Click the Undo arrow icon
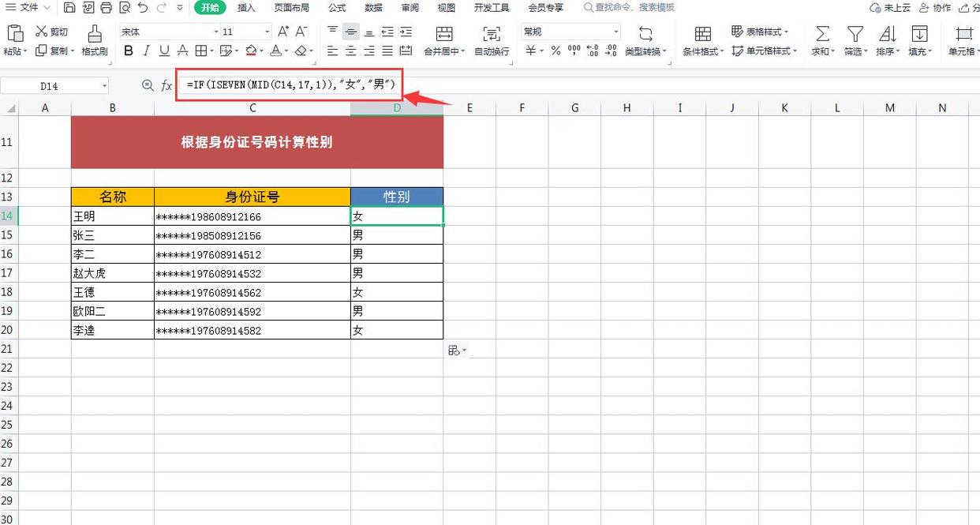This screenshot has height=525, width=980. 141,7
